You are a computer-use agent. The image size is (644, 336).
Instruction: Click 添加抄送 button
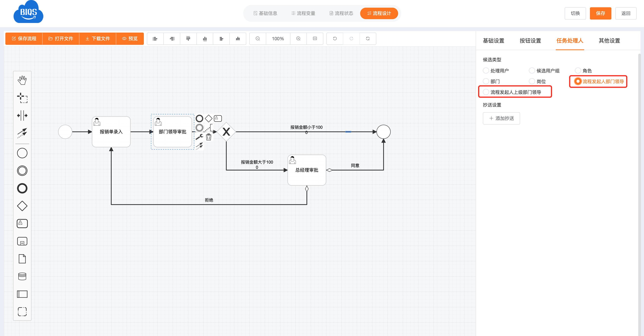click(501, 118)
